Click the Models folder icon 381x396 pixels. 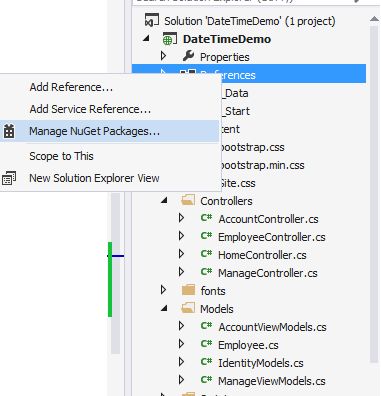[x=188, y=308]
